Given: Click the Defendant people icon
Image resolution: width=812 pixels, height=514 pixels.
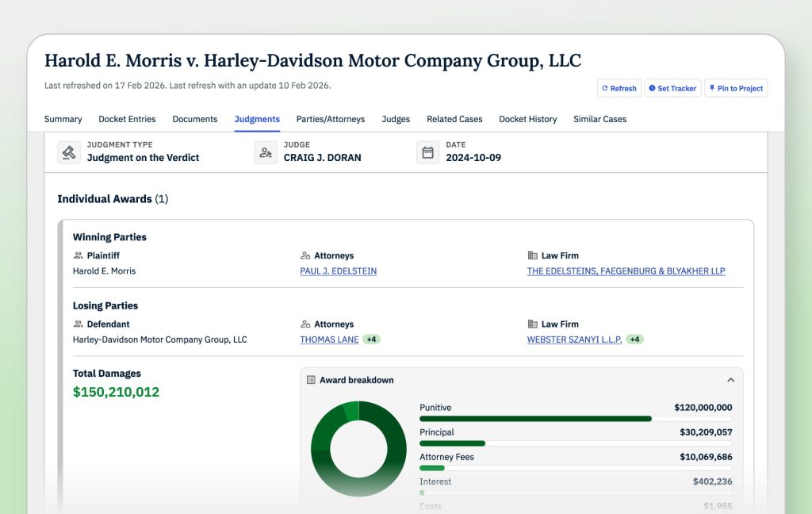Looking at the screenshot, I should pos(78,324).
